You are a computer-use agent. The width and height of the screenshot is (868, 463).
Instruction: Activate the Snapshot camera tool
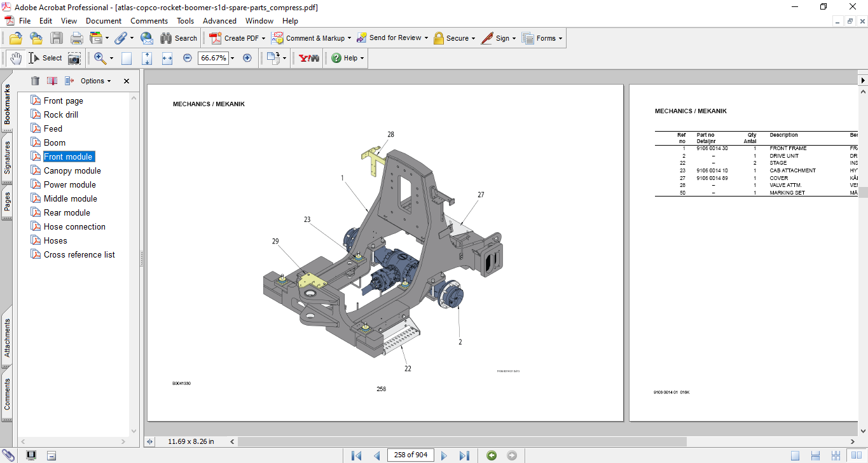(74, 58)
